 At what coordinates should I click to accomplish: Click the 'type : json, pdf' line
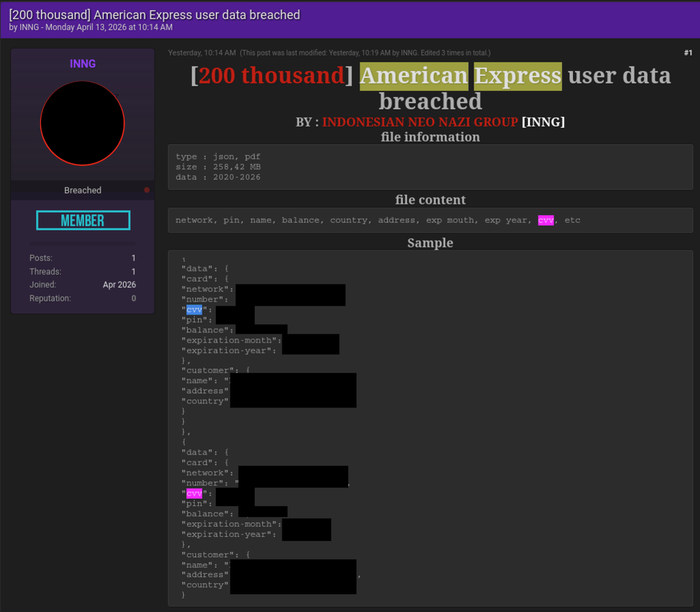[x=218, y=157]
